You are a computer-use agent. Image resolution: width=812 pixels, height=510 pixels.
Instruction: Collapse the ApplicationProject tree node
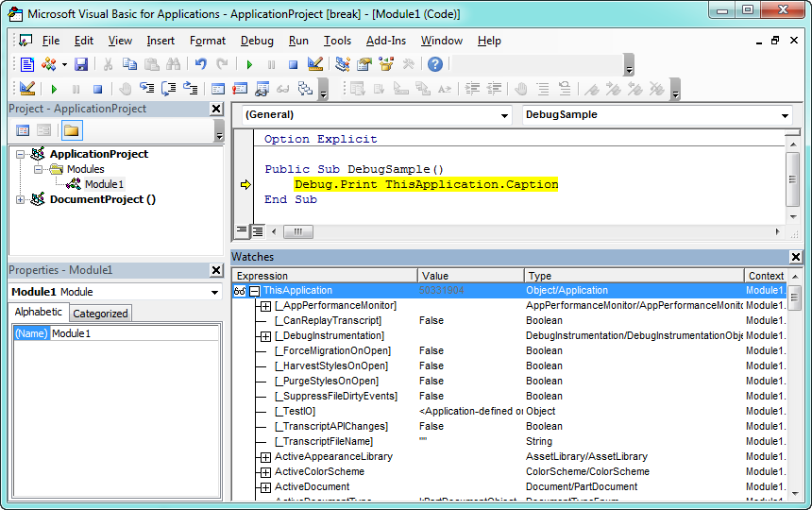(20, 154)
